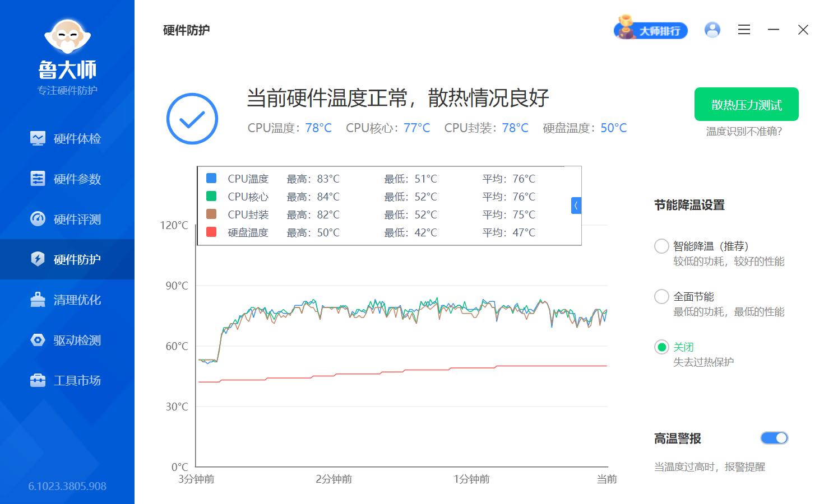Open the hamburger menu at top right
The image size is (824, 504).
744,30
